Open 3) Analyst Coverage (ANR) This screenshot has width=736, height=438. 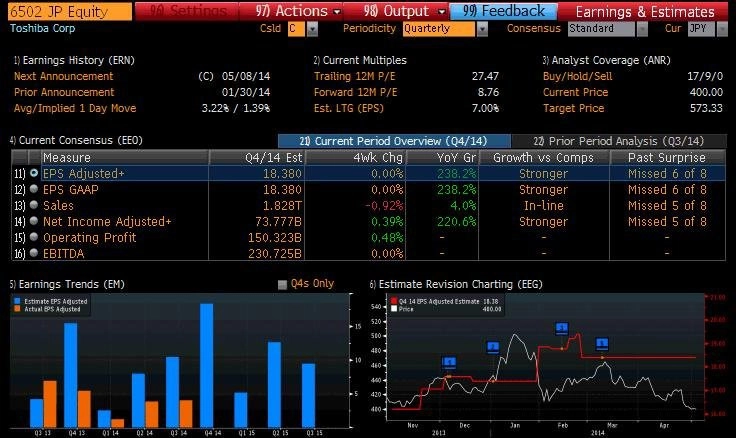(606, 60)
